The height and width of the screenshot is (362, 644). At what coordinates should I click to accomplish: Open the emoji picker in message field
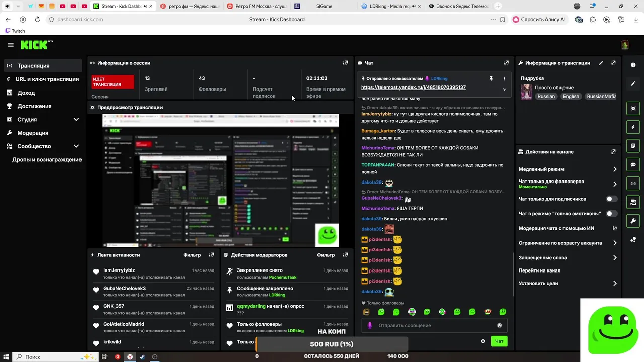[499, 326]
